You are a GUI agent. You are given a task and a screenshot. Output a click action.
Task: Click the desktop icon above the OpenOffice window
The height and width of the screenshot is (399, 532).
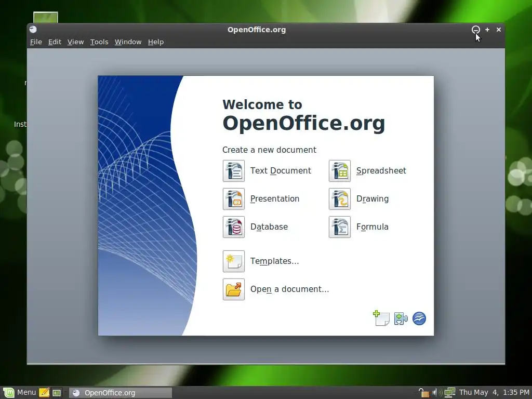(x=46, y=17)
